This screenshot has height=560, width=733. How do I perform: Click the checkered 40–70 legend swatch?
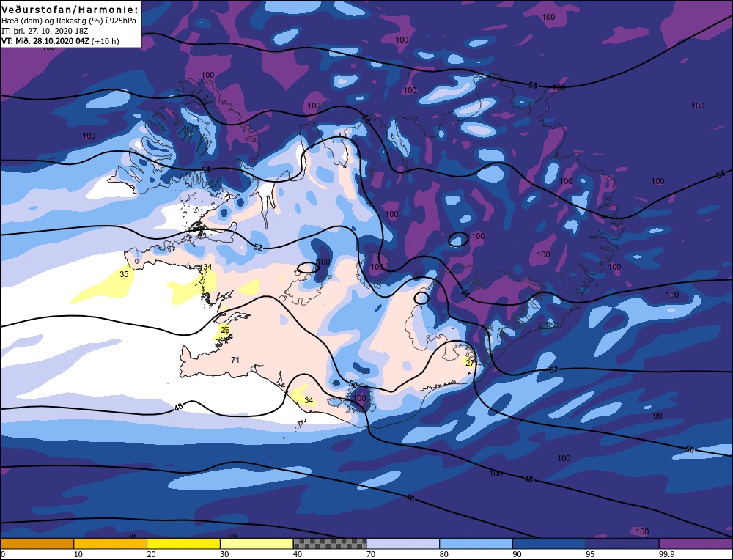330,543
